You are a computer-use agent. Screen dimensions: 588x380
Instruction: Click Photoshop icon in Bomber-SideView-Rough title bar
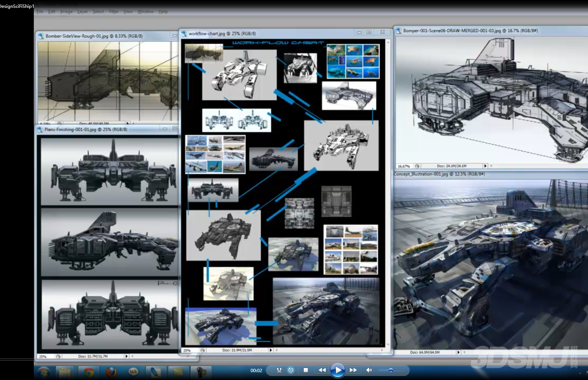point(41,36)
